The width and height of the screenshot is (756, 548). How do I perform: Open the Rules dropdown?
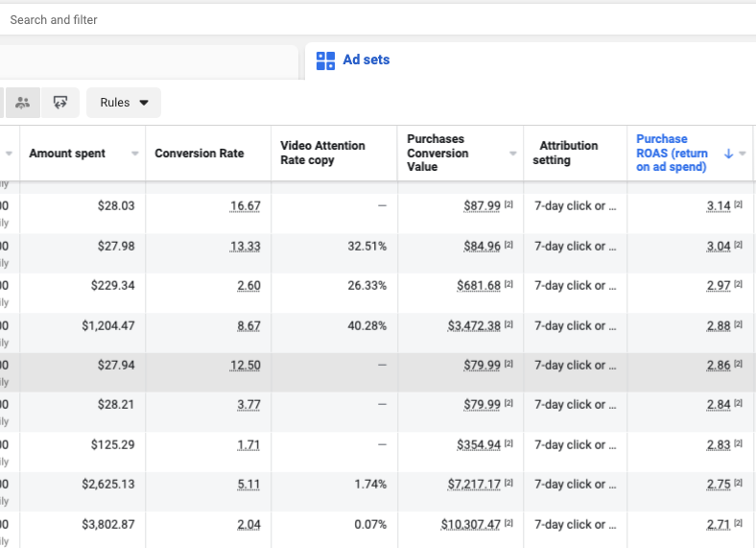124,103
